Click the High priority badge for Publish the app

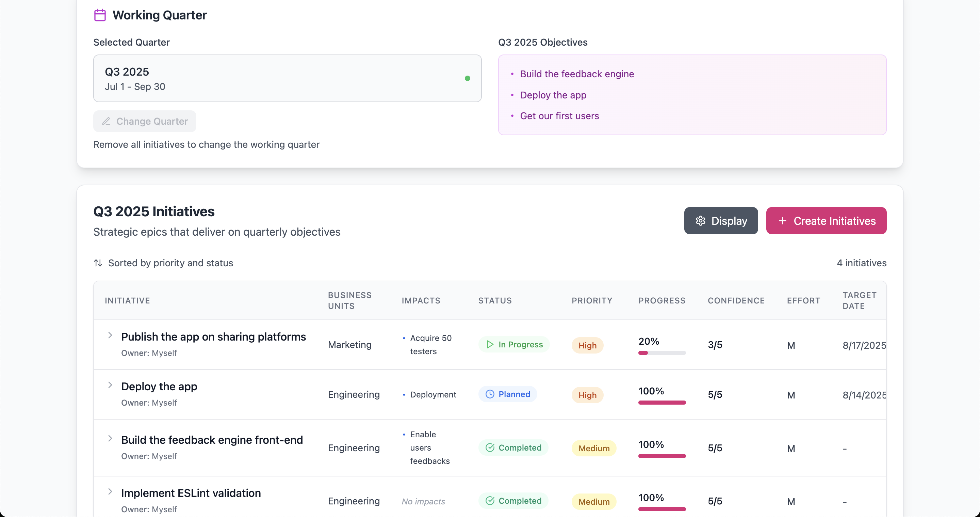point(587,345)
